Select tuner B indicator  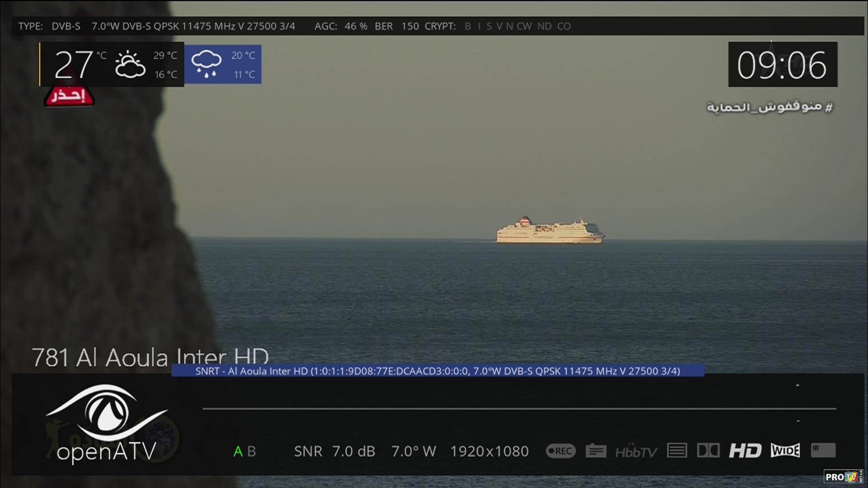tap(252, 451)
